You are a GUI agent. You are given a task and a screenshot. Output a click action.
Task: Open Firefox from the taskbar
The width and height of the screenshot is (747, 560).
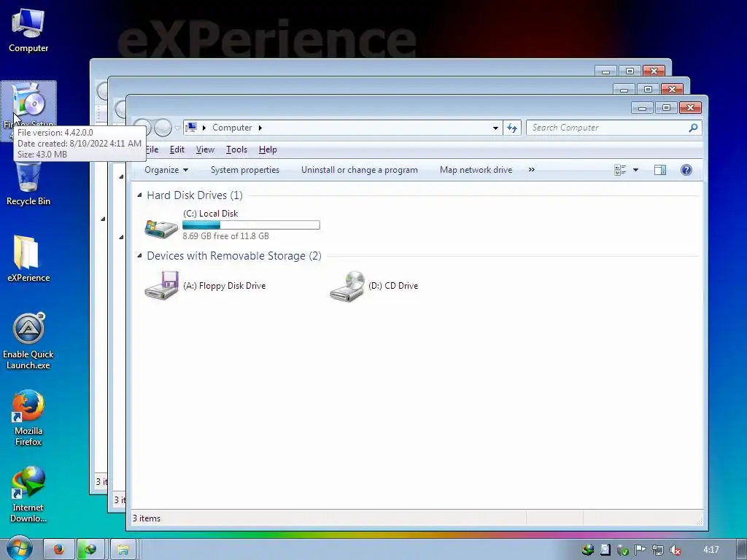point(59,549)
